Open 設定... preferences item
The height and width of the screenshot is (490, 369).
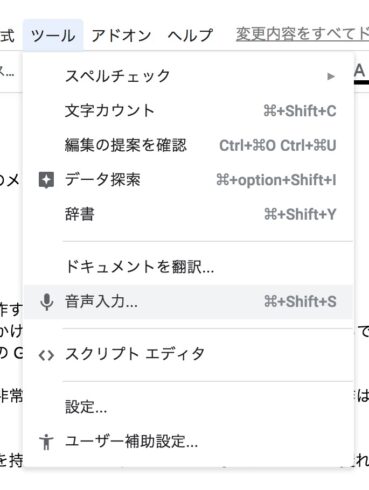188,407
